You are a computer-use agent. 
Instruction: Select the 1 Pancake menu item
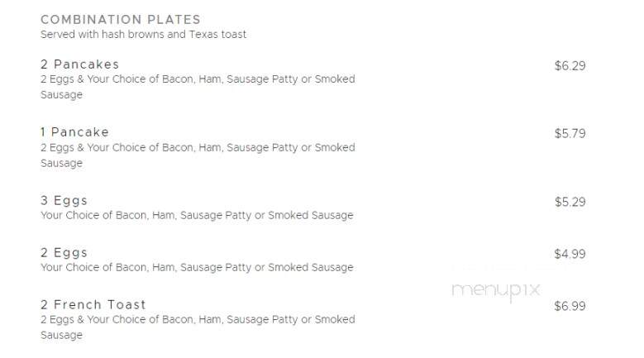(x=74, y=132)
